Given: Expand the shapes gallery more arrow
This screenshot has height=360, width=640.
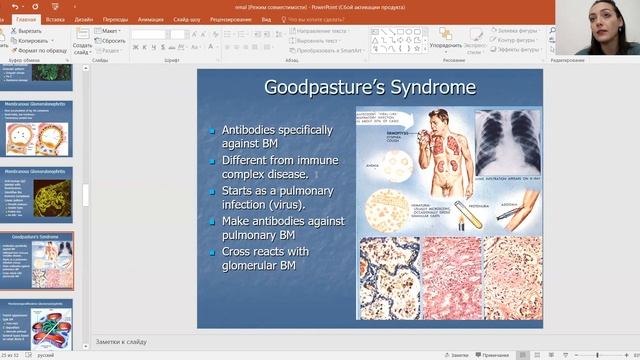Looking at the screenshot, I should (425, 49).
